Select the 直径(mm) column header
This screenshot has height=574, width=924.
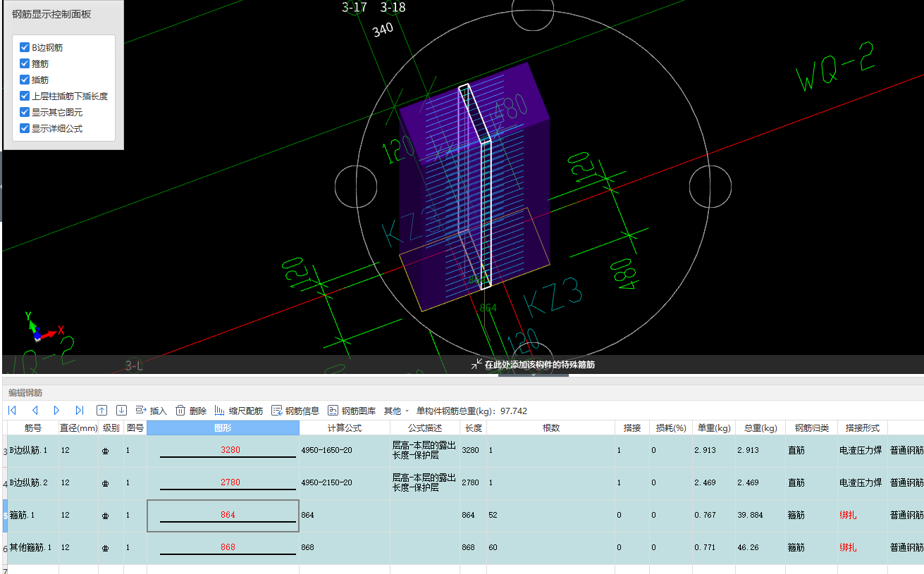coord(78,428)
